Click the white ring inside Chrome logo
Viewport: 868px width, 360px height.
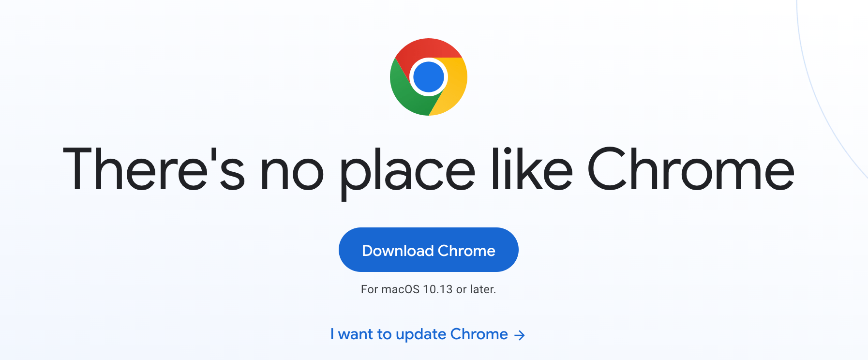412,77
